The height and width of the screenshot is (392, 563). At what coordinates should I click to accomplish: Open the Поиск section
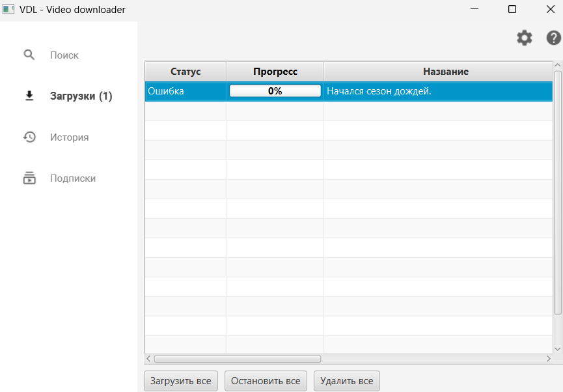click(64, 55)
